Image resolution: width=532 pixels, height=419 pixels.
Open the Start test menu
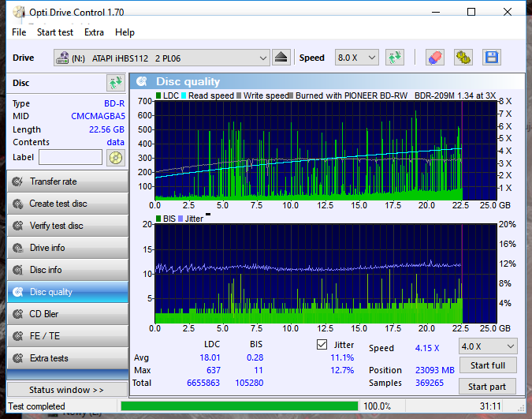pyautogui.click(x=55, y=32)
